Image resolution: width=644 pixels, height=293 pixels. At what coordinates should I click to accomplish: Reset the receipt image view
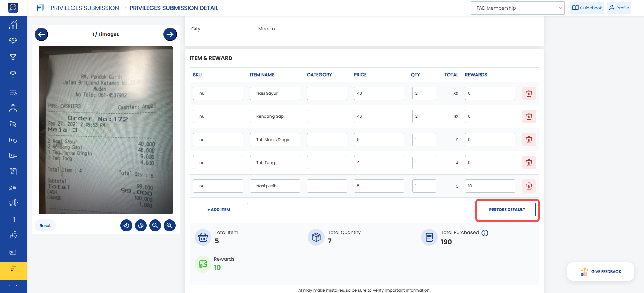coord(45,226)
